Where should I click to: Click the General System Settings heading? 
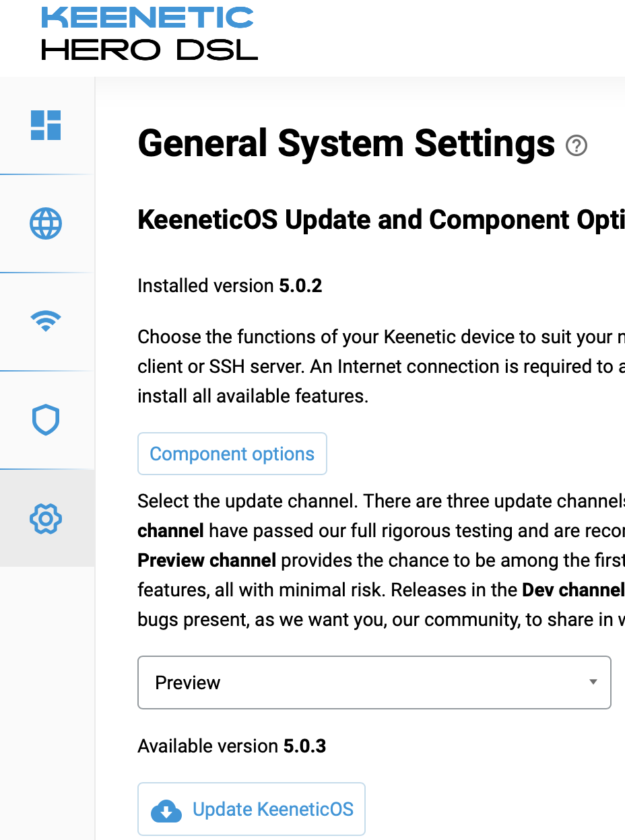pyautogui.click(x=346, y=144)
